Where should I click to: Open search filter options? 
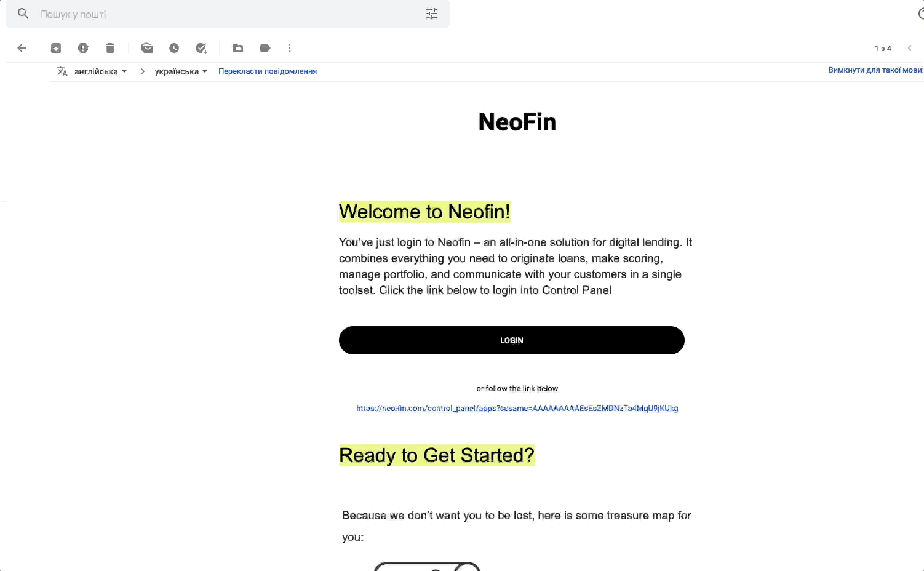click(x=432, y=14)
